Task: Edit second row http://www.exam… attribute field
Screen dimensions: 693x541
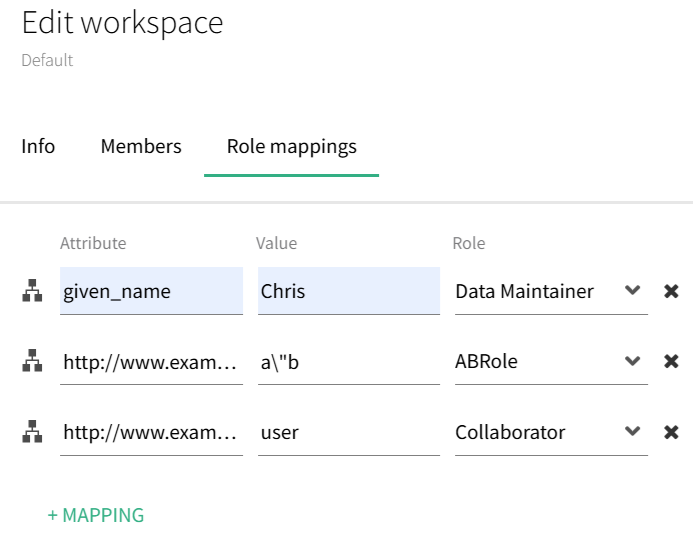Action: click(151, 362)
